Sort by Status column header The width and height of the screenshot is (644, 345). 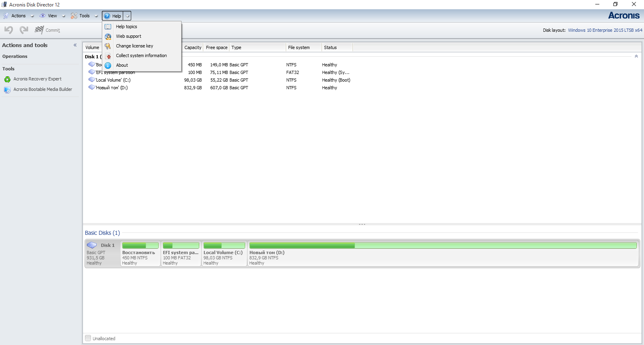coord(337,47)
